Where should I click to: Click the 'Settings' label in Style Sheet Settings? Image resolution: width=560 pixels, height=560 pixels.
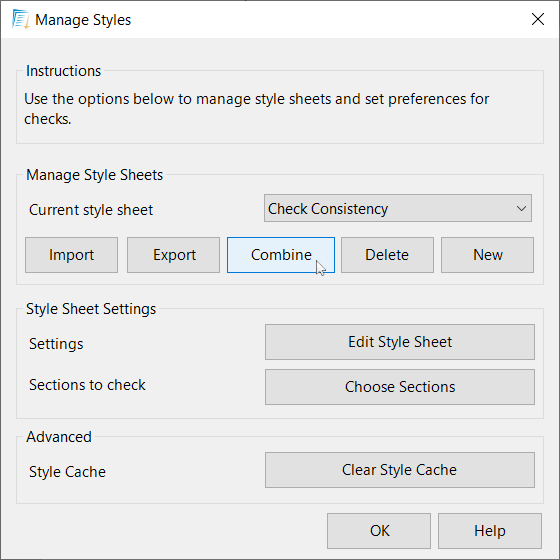(x=56, y=344)
